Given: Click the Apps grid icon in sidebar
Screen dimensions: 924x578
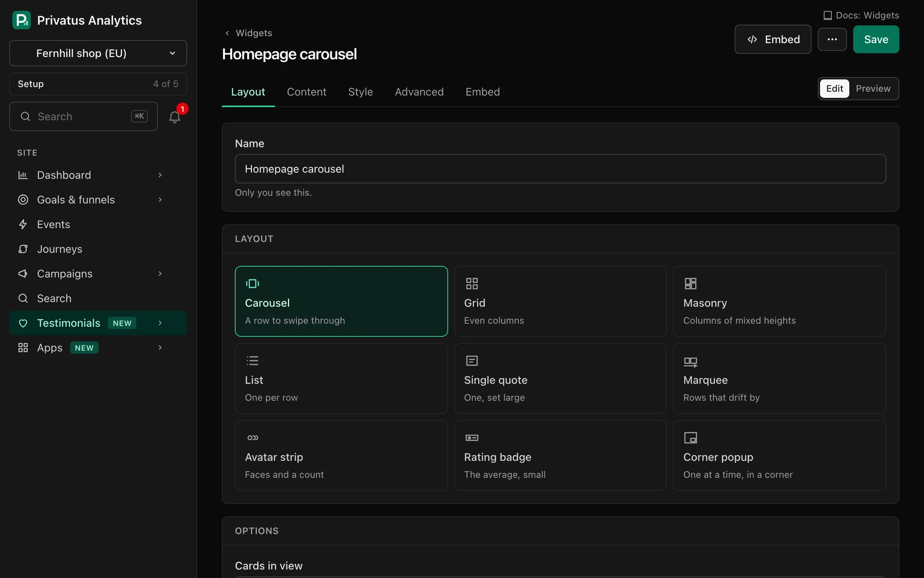Looking at the screenshot, I should point(23,348).
